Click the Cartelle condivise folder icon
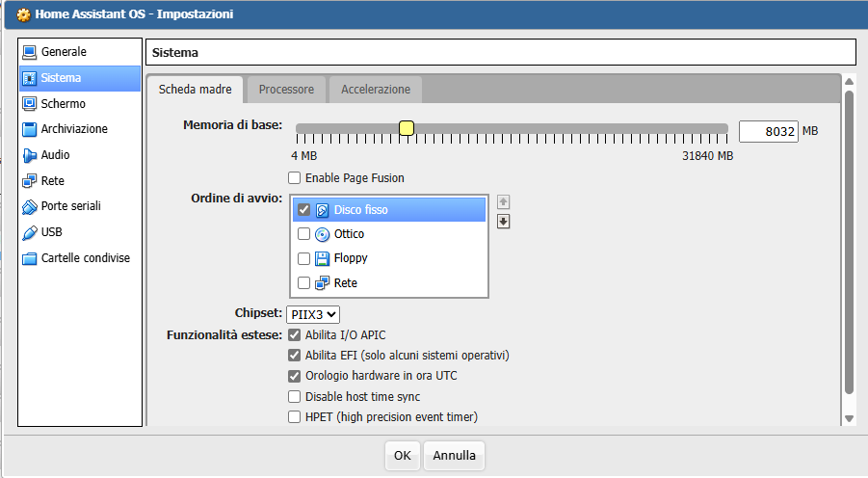 click(29, 258)
